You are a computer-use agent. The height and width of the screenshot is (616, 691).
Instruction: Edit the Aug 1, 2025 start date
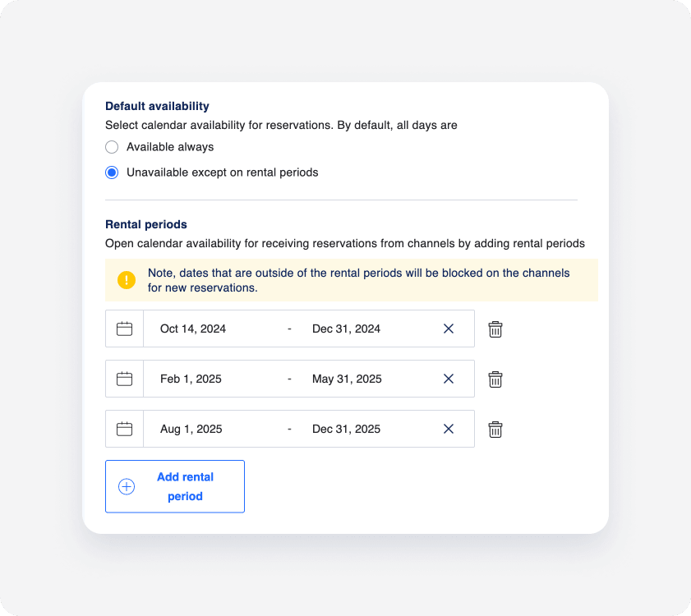pyautogui.click(x=191, y=429)
